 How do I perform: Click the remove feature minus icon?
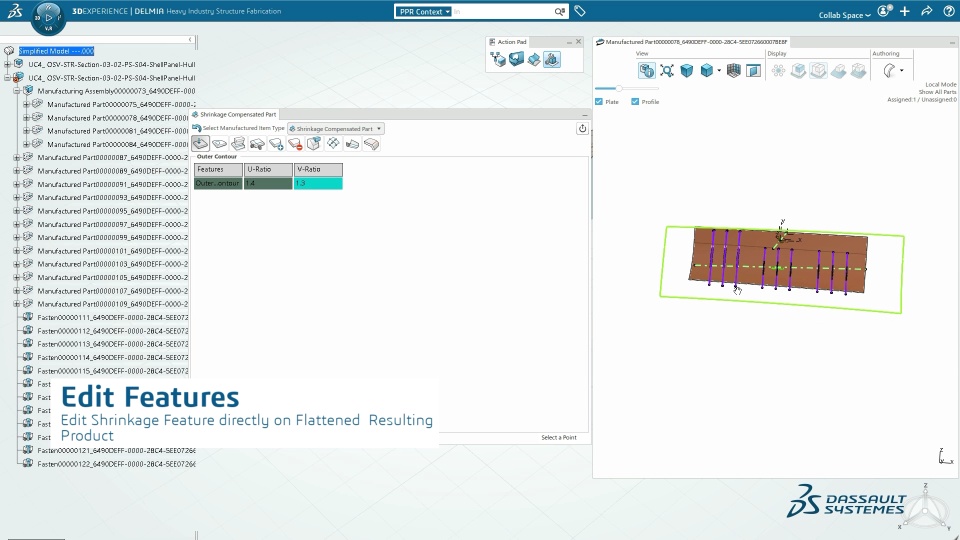click(295, 144)
